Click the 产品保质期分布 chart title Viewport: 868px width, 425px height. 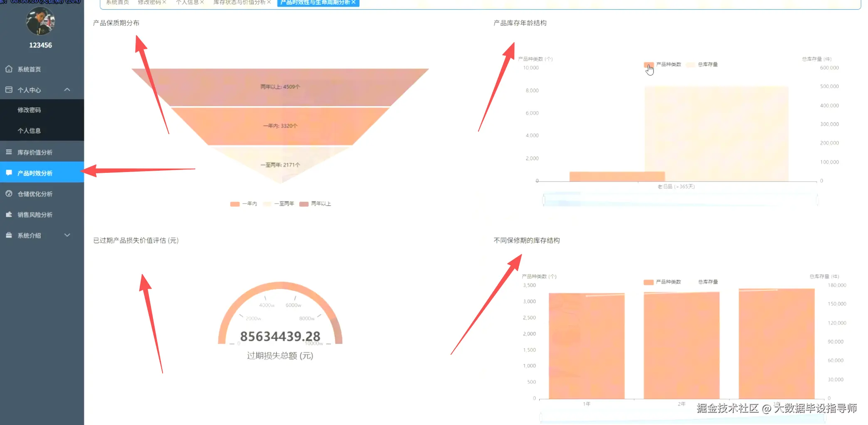(116, 23)
